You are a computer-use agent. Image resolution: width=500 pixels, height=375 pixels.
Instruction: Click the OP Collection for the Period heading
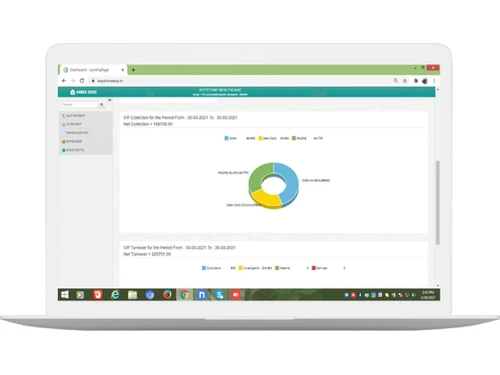pyautogui.click(x=180, y=118)
